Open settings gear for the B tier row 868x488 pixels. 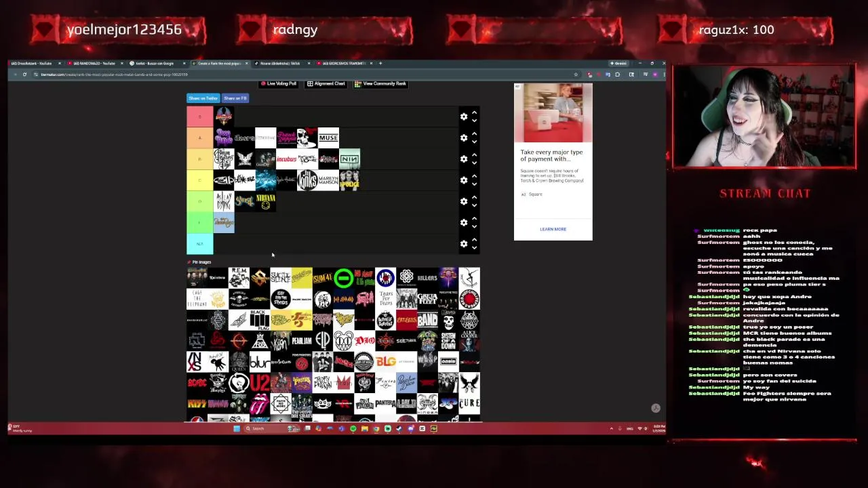[x=464, y=159]
